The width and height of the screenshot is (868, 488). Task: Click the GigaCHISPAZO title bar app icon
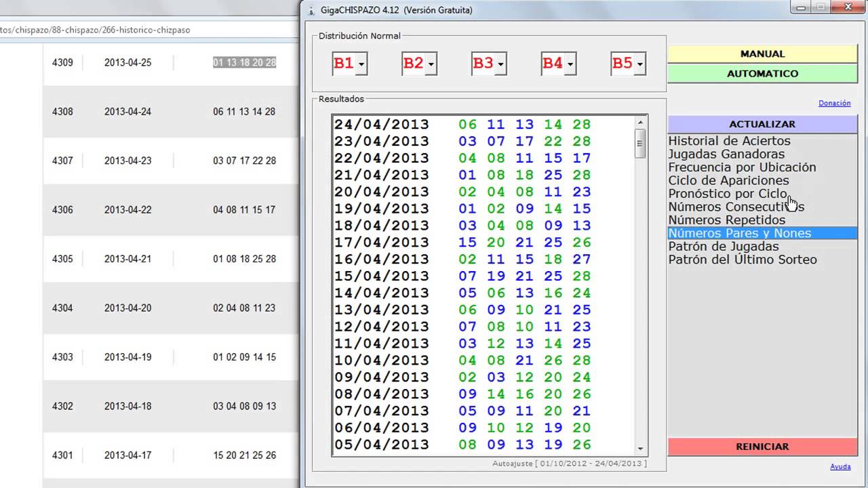(311, 10)
